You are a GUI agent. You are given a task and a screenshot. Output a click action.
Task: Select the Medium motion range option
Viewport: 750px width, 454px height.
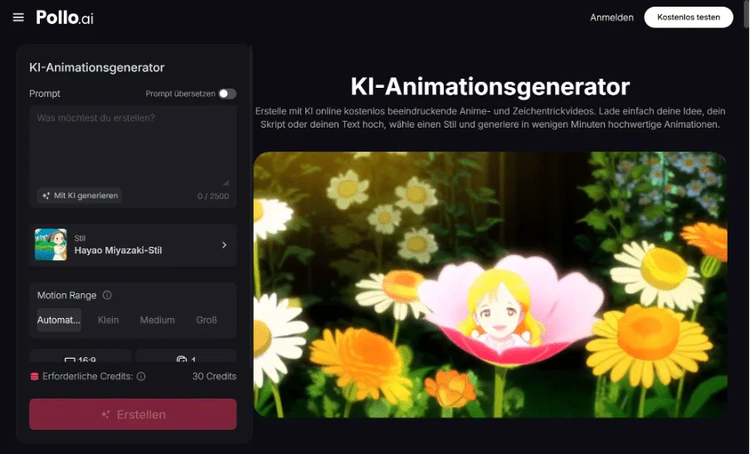point(157,320)
